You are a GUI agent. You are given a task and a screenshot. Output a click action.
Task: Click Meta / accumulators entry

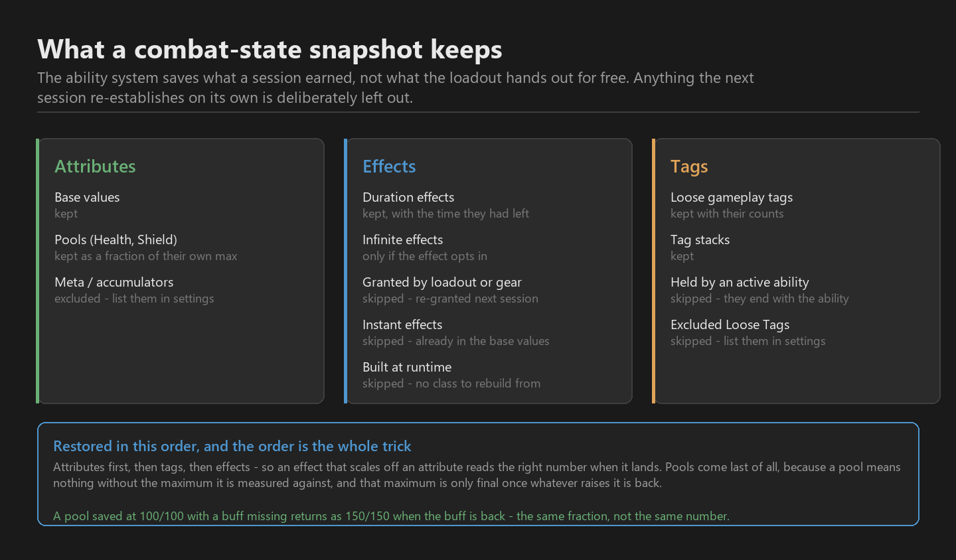tap(114, 282)
